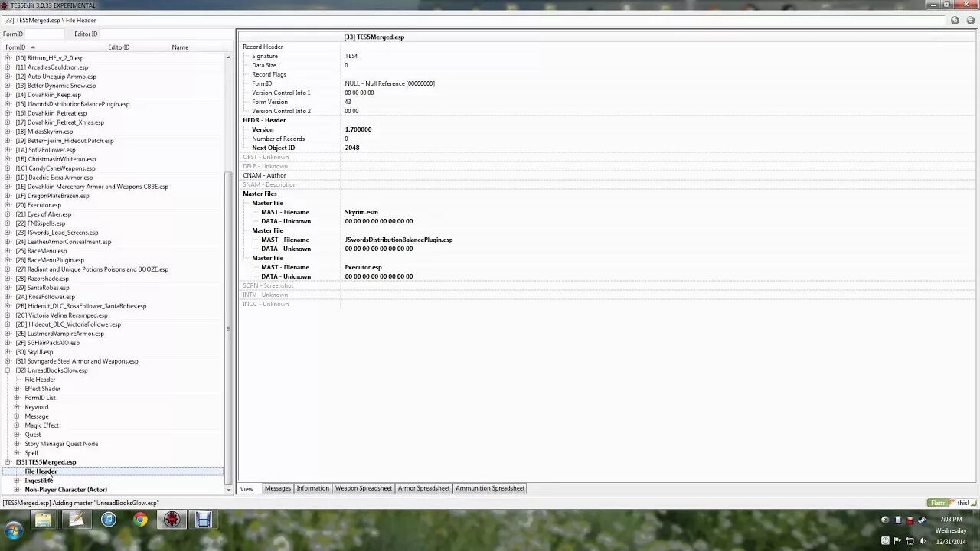Click the Skyrim.esm master filename value
This screenshot has width=980, height=551.
(x=361, y=212)
